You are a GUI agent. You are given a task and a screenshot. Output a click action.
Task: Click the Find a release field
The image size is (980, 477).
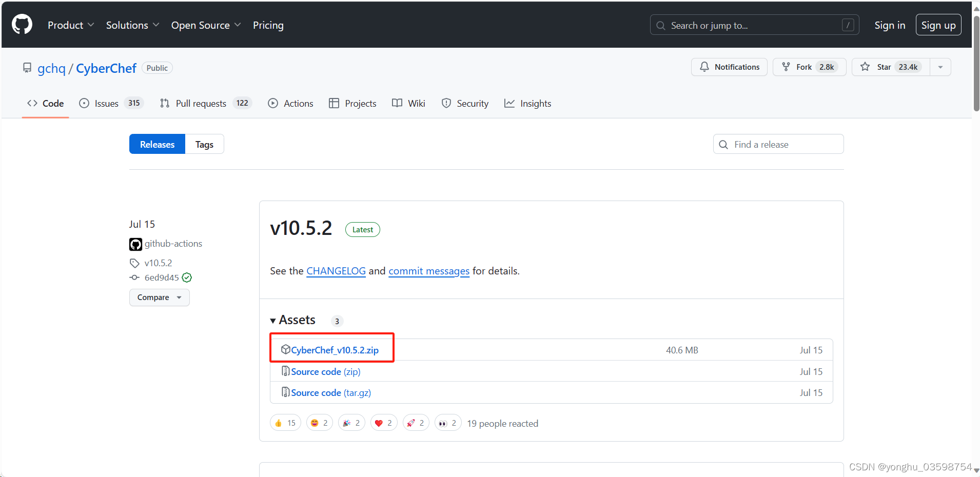coord(778,144)
